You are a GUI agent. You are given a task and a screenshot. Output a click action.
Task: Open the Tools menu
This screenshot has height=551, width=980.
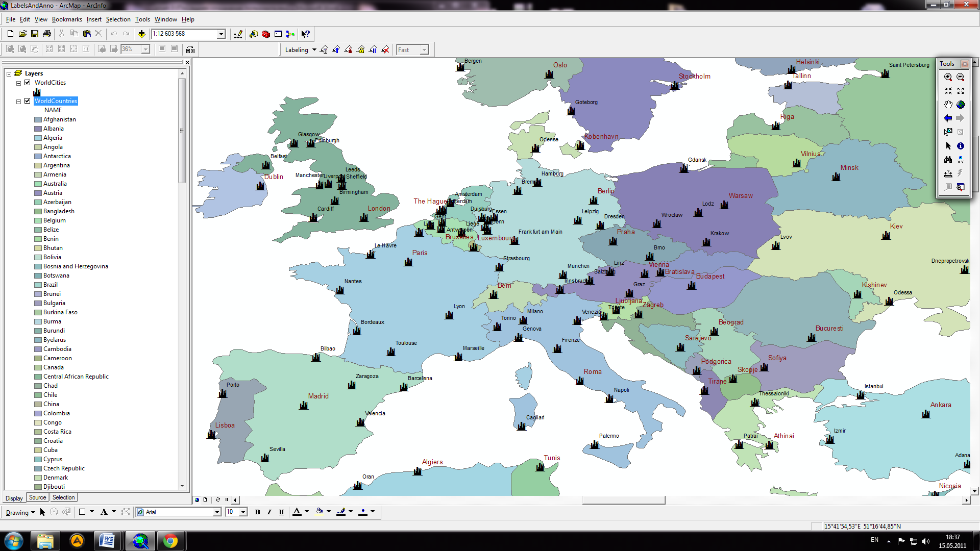[x=142, y=19]
